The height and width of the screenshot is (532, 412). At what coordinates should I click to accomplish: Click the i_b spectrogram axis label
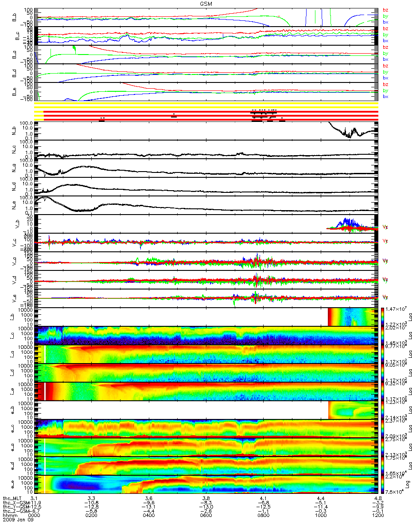click(x=13, y=317)
